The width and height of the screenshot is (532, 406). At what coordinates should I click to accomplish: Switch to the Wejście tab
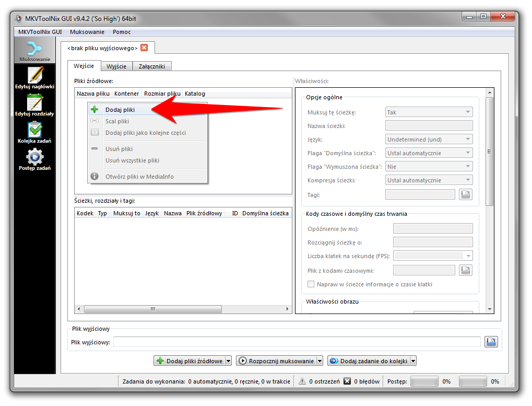(84, 66)
